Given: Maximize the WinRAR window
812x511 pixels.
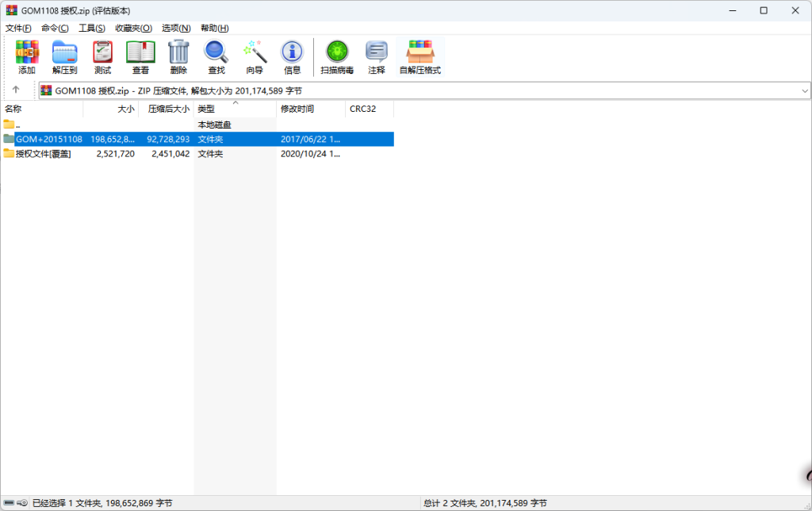Looking at the screenshot, I should point(764,10).
